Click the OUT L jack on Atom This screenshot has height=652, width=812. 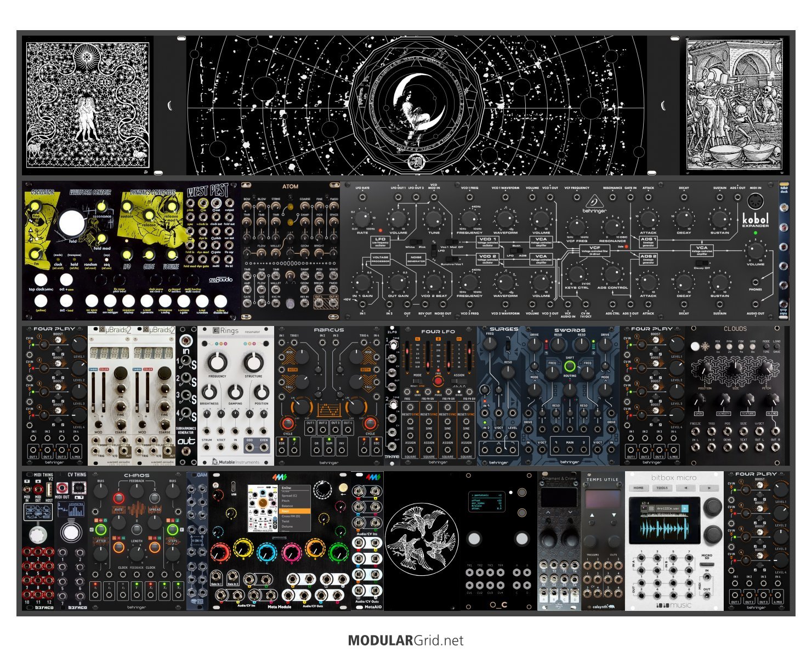[319, 303]
